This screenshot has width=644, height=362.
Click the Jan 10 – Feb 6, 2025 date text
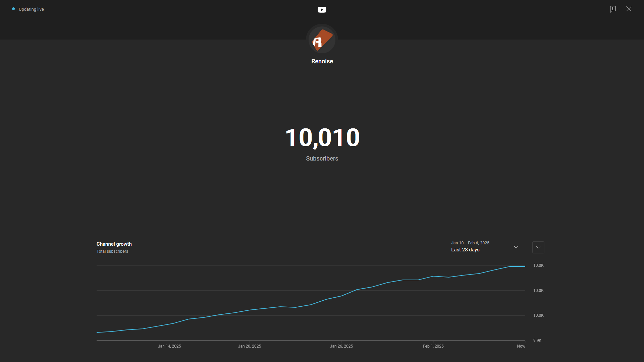click(x=470, y=243)
